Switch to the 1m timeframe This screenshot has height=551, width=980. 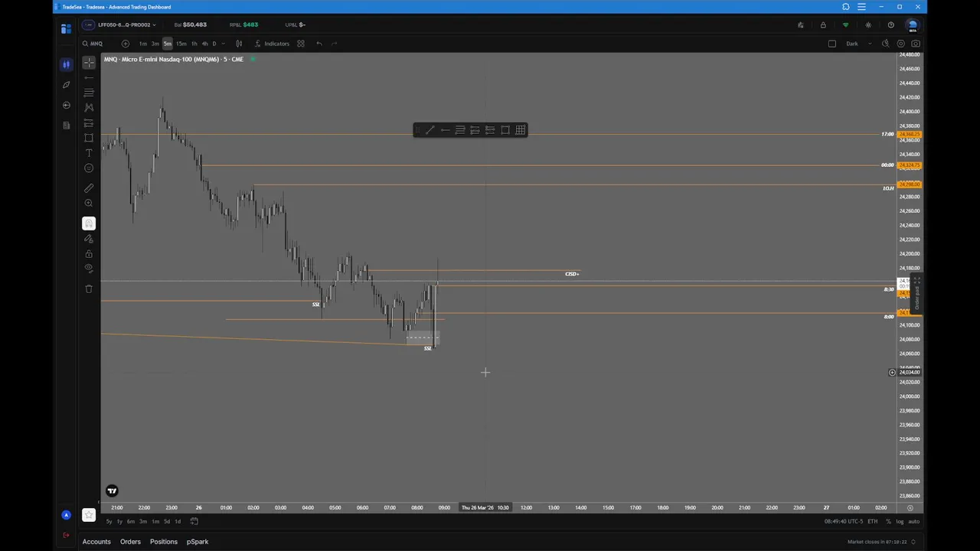(x=142, y=44)
